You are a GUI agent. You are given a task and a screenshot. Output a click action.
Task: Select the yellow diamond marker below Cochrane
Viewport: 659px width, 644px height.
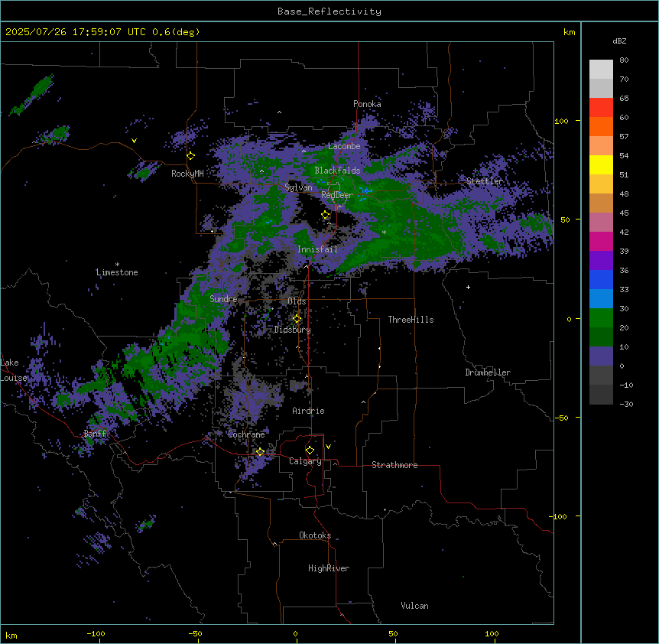click(x=260, y=452)
